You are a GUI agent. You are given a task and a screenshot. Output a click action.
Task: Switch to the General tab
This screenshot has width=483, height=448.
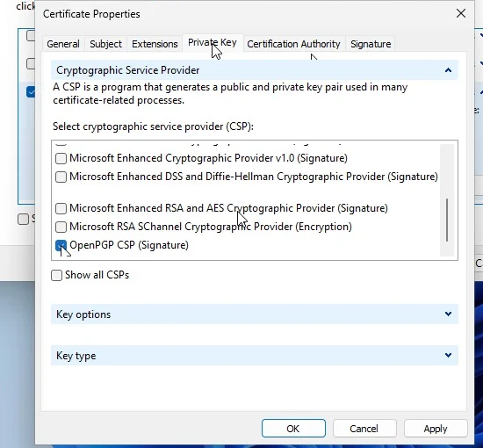[63, 44]
